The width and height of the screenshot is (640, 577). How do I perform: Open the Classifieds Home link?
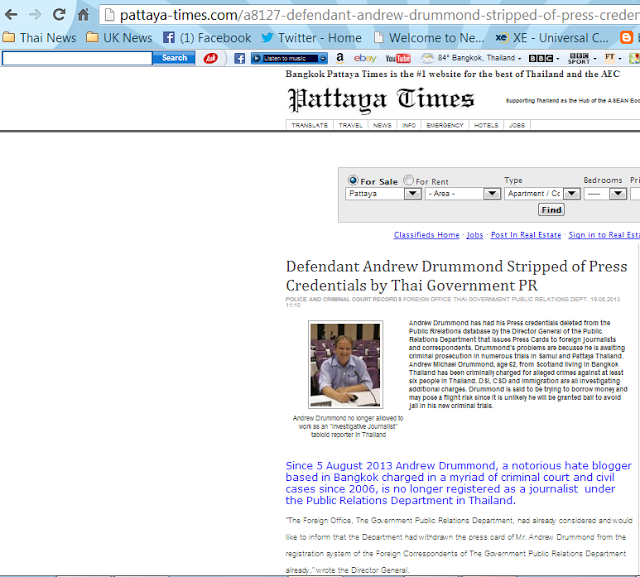click(x=427, y=235)
